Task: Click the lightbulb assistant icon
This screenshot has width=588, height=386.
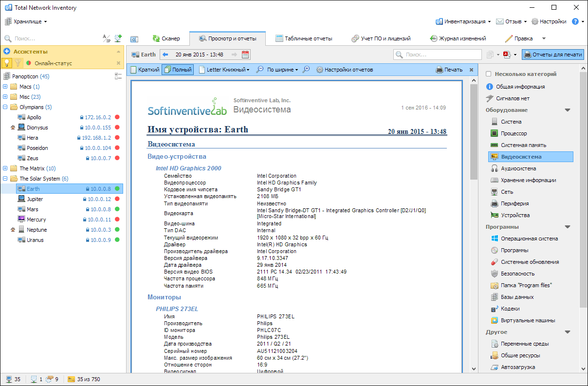Action: coord(7,63)
